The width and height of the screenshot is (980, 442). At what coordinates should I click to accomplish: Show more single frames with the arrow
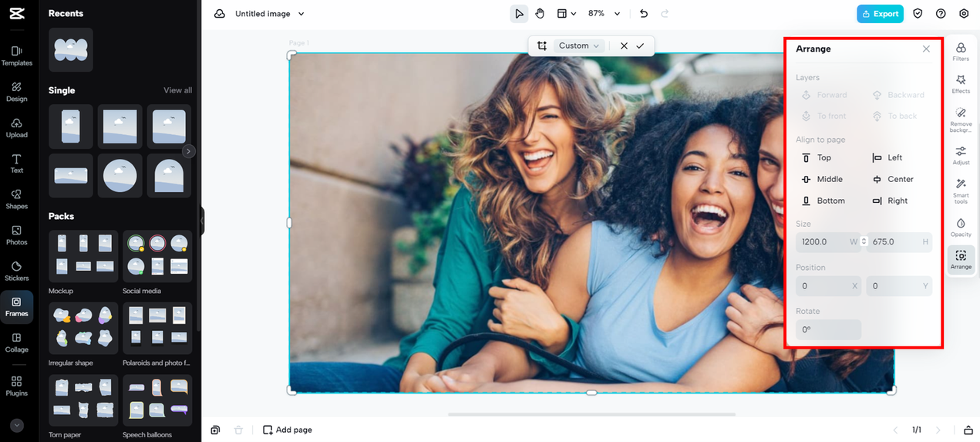pyautogui.click(x=188, y=151)
